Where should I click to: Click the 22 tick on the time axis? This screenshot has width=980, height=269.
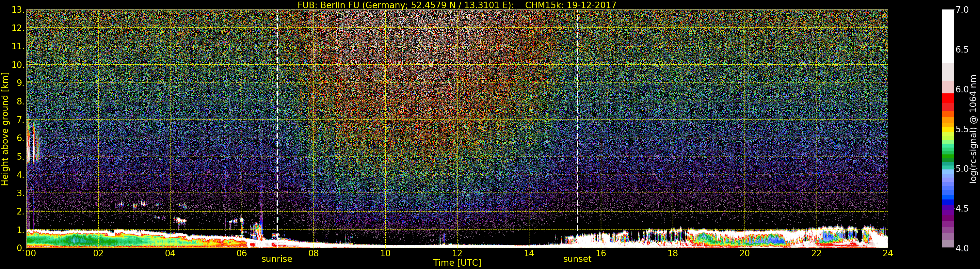click(x=816, y=253)
